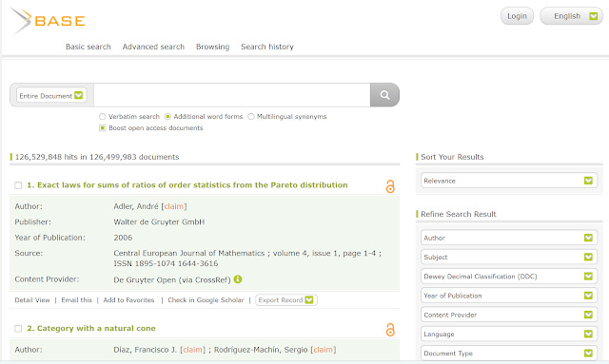
Task: Click the green arrow on the English selector
Action: click(593, 16)
